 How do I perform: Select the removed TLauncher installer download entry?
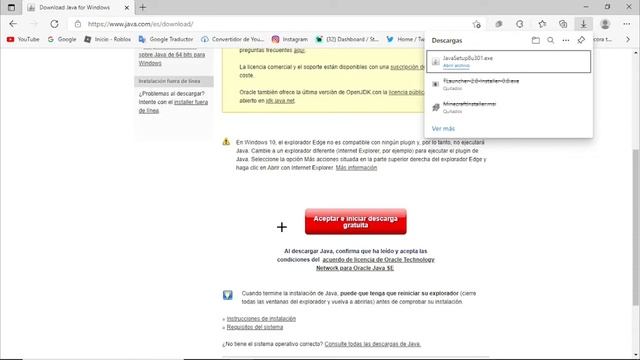coord(509,84)
